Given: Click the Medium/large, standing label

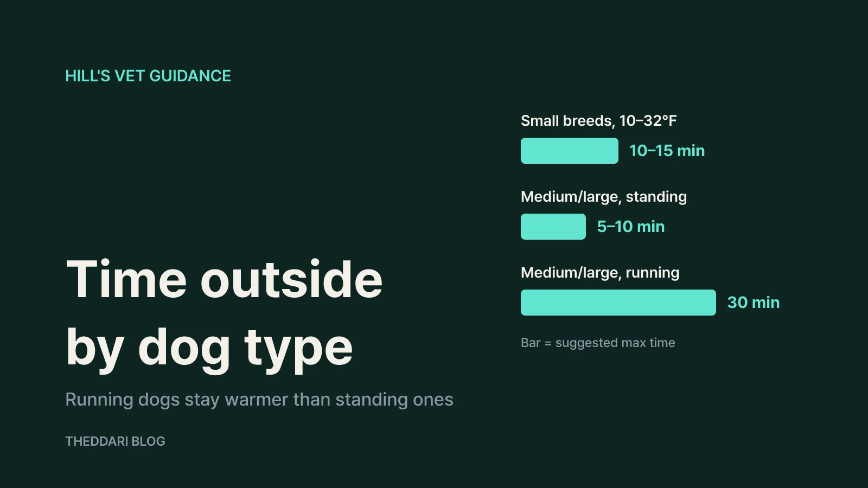Looking at the screenshot, I should pos(604,197).
